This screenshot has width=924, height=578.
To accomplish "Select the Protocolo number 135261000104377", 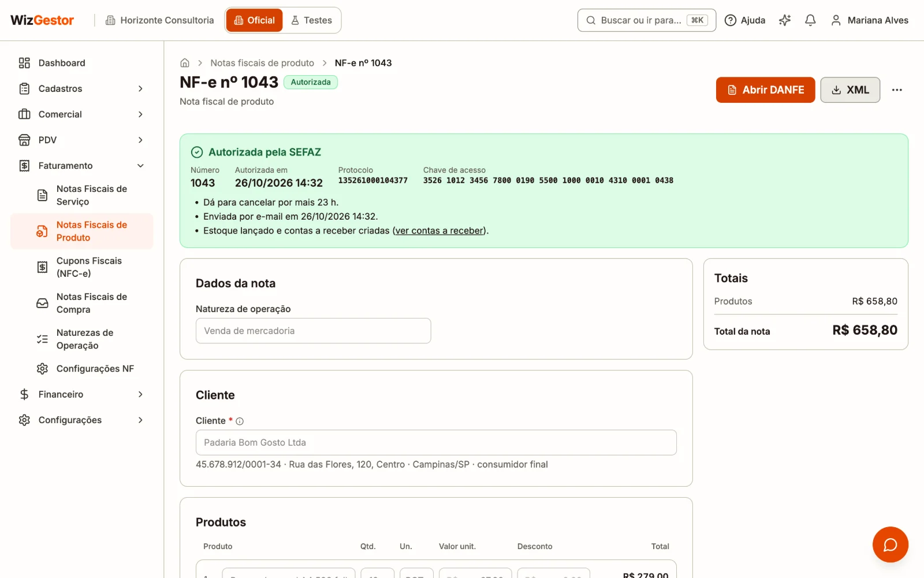I will point(372,180).
